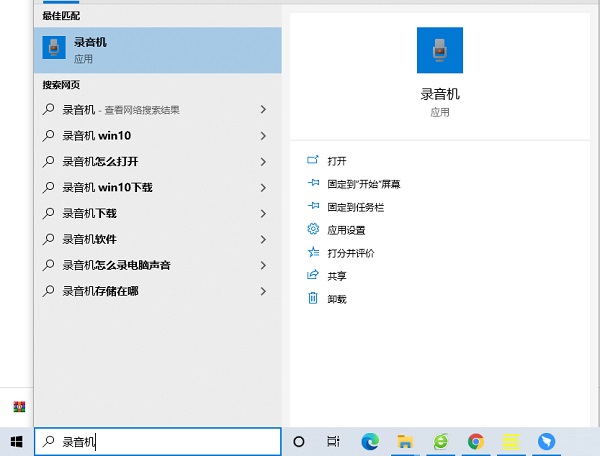Open Sticky Notes yellow icon on taskbar
Viewport: 600px width, 456px height.
click(x=511, y=441)
